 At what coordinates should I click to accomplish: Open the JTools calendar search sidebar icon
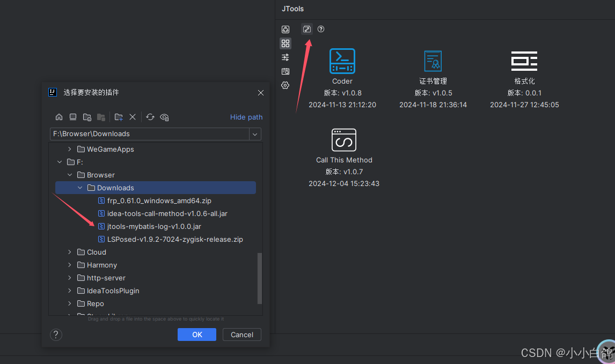(x=285, y=71)
